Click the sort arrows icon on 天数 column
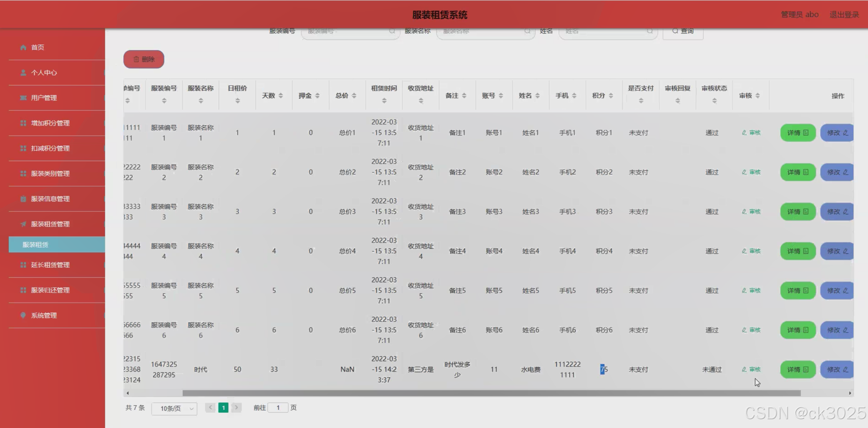Screen dimensions: 868x428 tap(281, 96)
